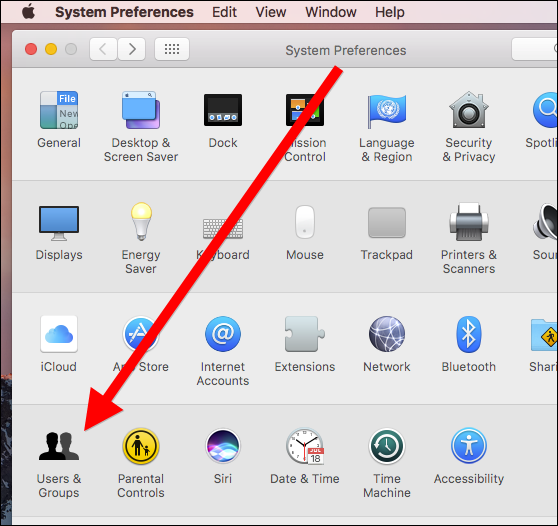Viewport: 558px width, 526px height.
Task: Click the Show All grid button
Action: click(172, 49)
